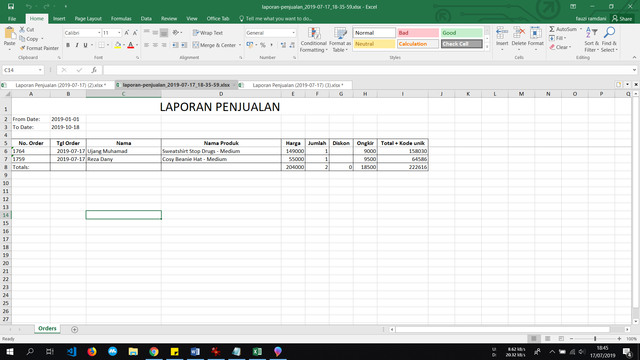
Task: Click the Insert Function fx icon
Action: pos(94,70)
